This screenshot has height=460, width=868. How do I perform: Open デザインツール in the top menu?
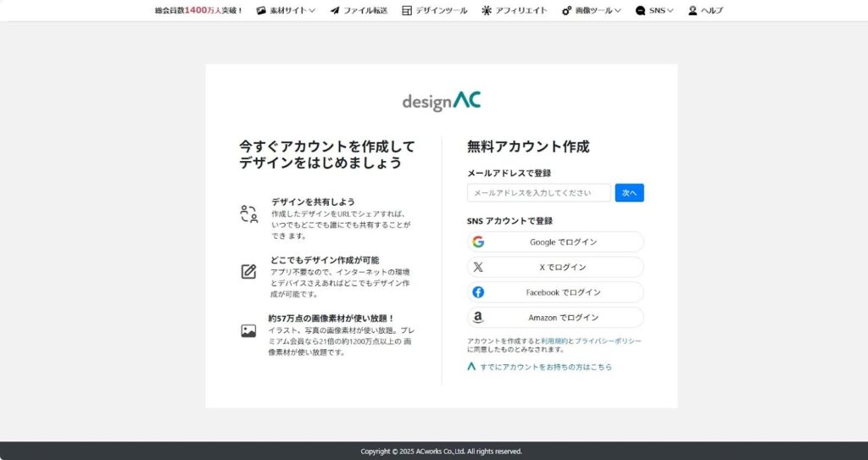pos(435,11)
